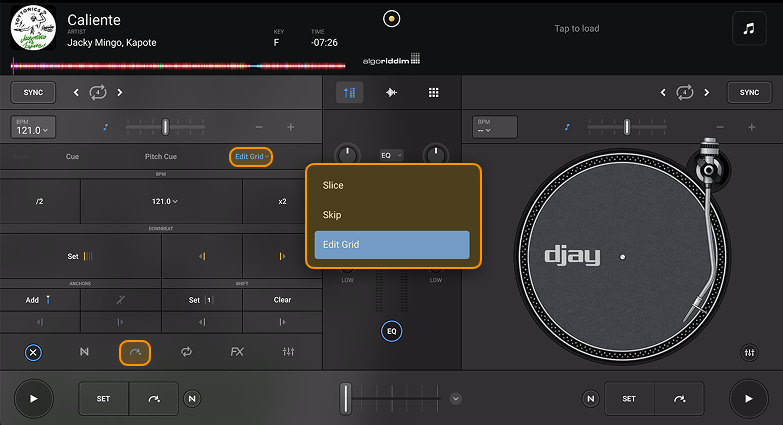Open the FX tab on left deck

(237, 352)
